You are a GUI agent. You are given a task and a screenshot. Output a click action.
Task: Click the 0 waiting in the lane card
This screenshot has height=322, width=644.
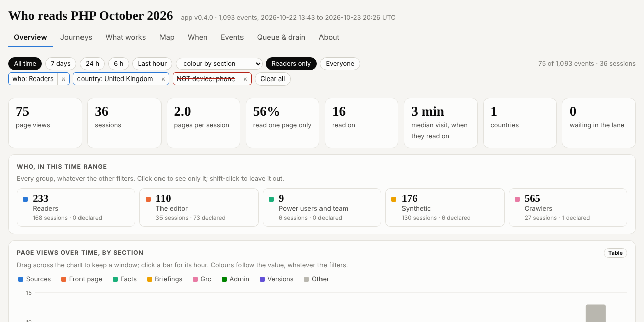tap(599, 123)
